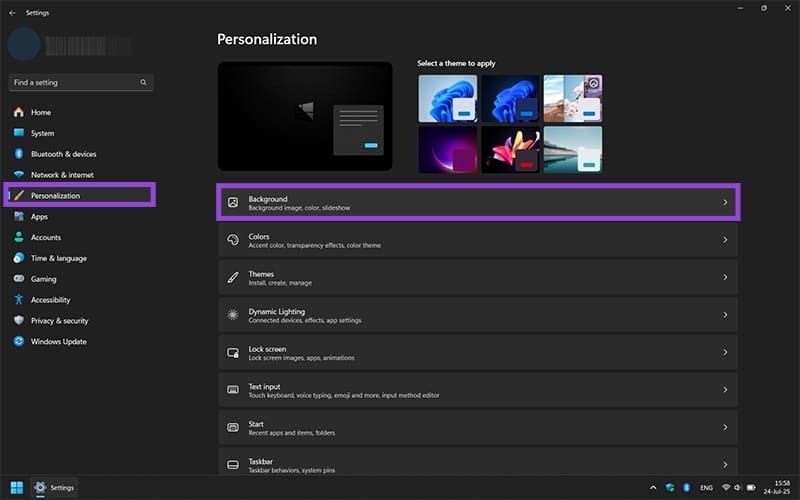The width and height of the screenshot is (800, 500).
Task: Click the Settings gear in the taskbar
Action: (x=40, y=488)
